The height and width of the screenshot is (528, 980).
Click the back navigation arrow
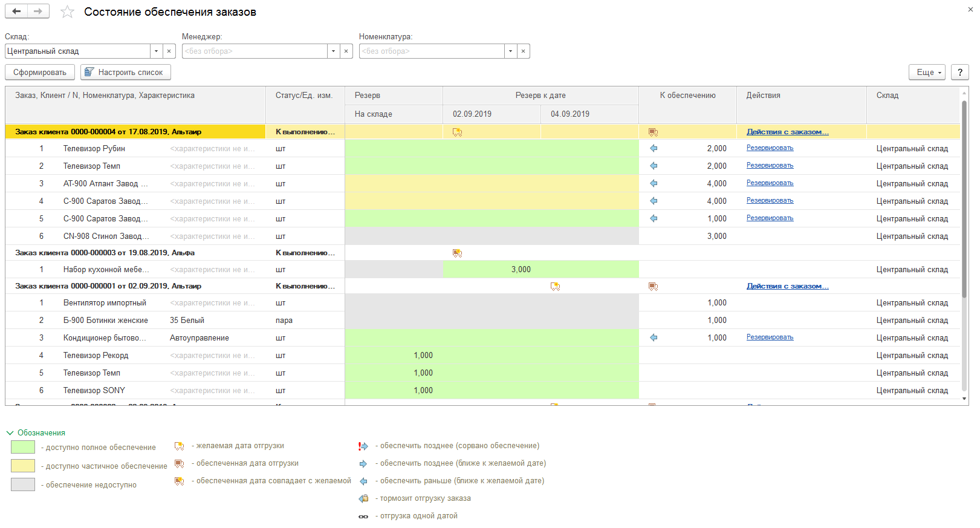(x=16, y=11)
